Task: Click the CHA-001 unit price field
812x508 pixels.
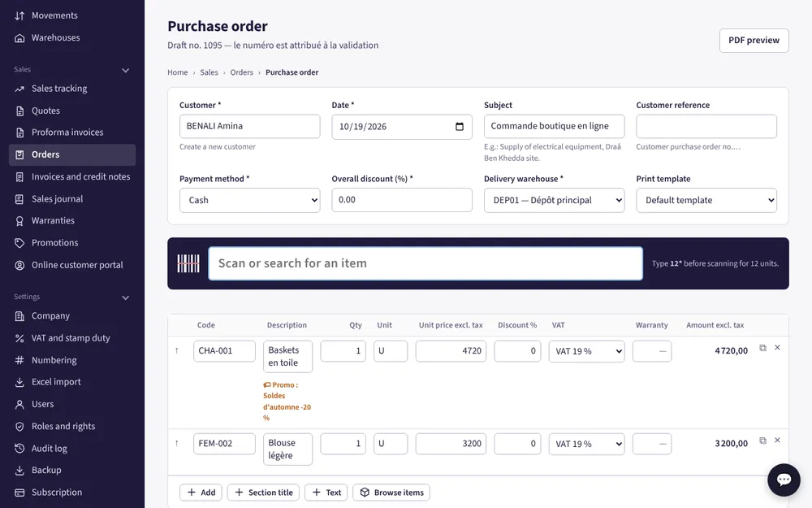Action: click(x=451, y=351)
